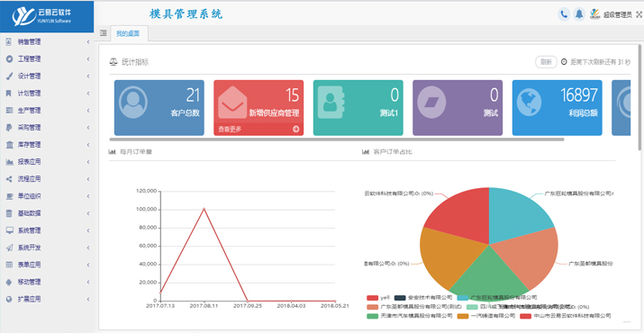Click horizontal scrollbar under statistics cards

(337, 139)
